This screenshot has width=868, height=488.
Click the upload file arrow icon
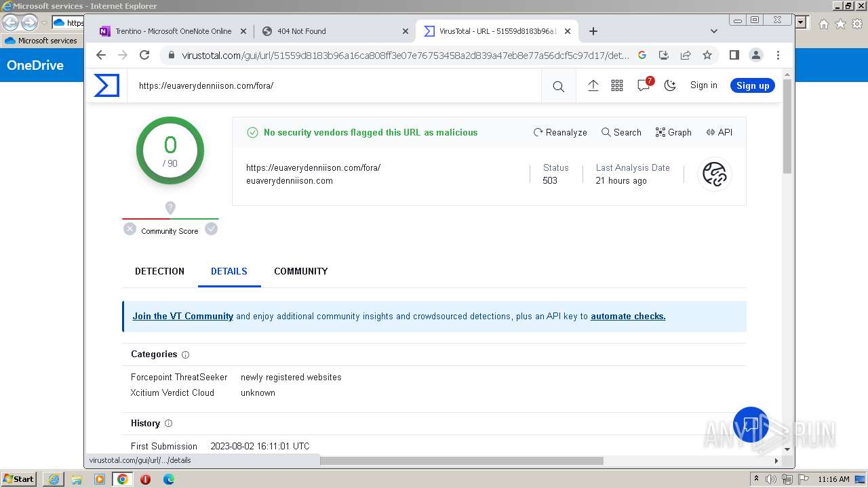(593, 85)
